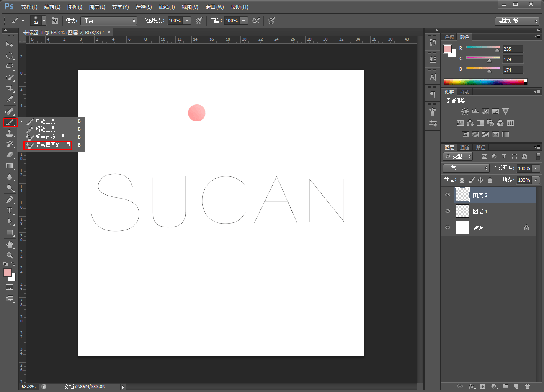This screenshot has width=544, height=392.
Task: Select the Zoom tool
Action: click(10, 255)
